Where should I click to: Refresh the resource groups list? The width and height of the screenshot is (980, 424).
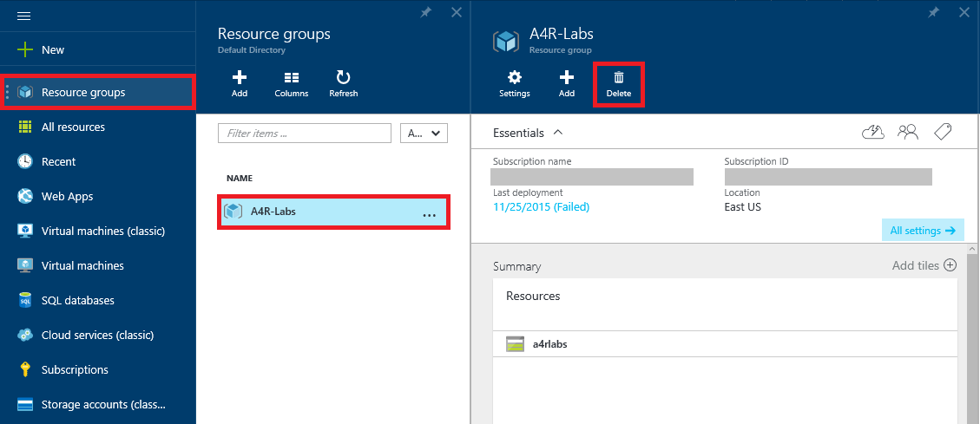(x=344, y=84)
